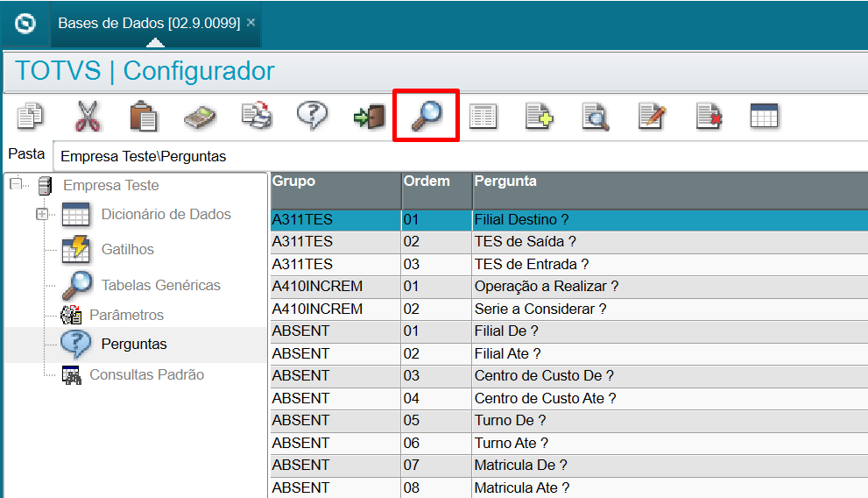Viewport: 868px width, 498px height.
Task: Click A410INCREM group cell with order 02
Action: point(335,309)
